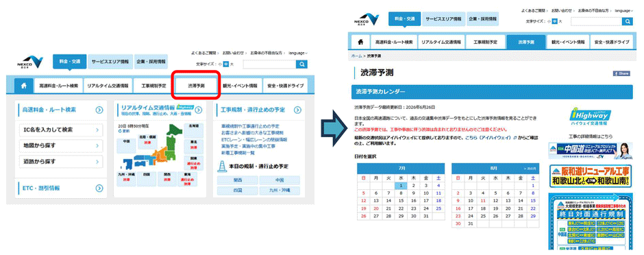Image resolution: width=644 pixels, height=255 pixels.
Task: Click 終日対面通行規制 banner
Action: pos(591,221)
